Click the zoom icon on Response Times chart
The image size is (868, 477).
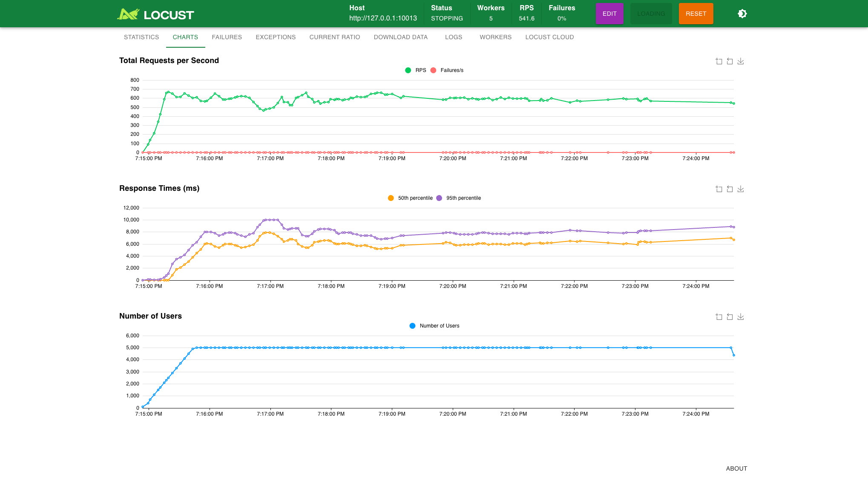pyautogui.click(x=719, y=189)
